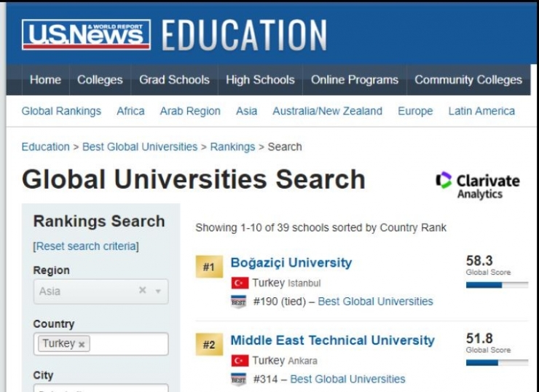The height and width of the screenshot is (392, 539).
Task: Click the #1 rank badge
Action: click(x=209, y=267)
